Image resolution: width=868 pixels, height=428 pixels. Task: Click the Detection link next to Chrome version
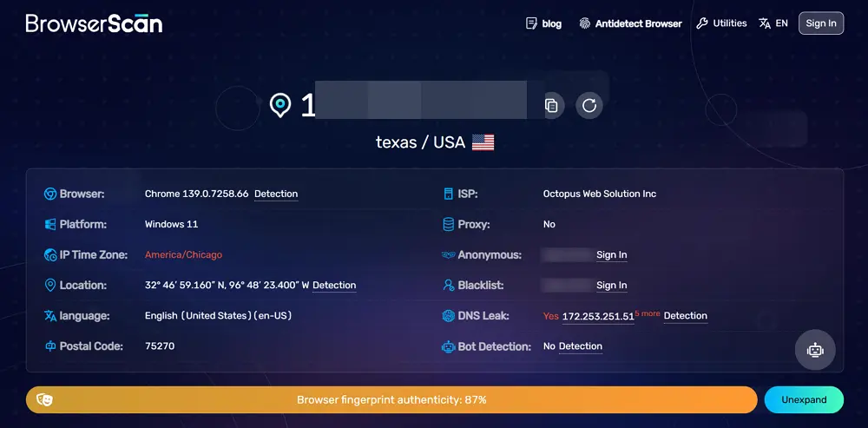point(276,194)
